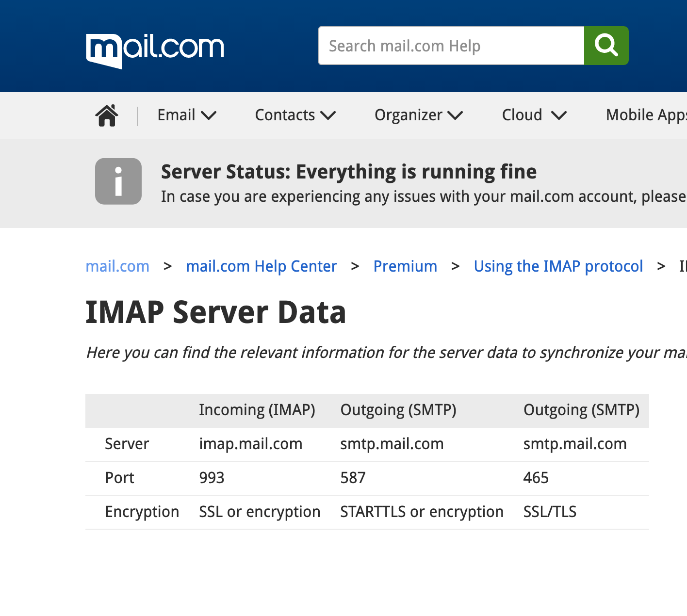
Task: Click the SSL/TLS encryption cell
Action: pos(550,512)
